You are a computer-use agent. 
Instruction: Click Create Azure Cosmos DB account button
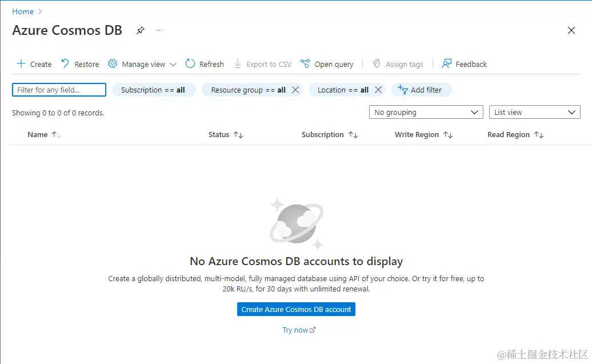click(x=295, y=309)
